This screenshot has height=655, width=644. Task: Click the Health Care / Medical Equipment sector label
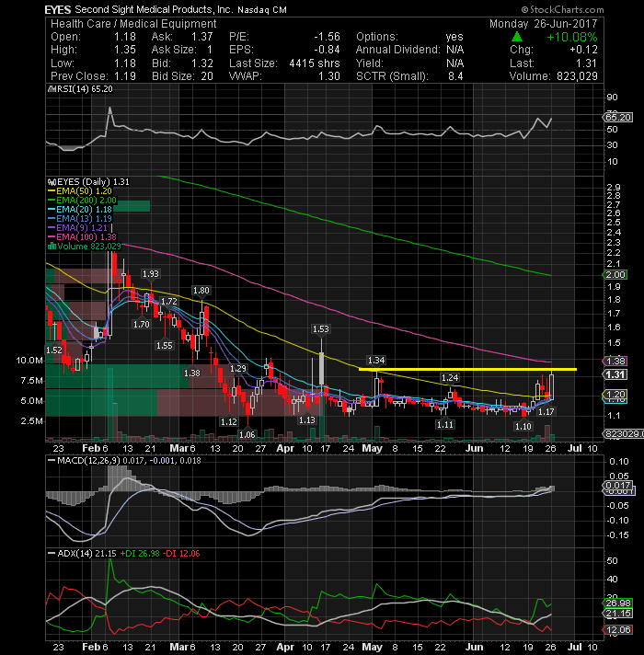[x=133, y=23]
